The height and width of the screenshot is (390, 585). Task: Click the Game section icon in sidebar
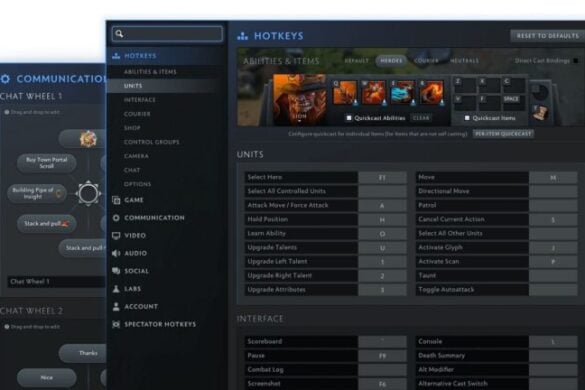(x=116, y=200)
